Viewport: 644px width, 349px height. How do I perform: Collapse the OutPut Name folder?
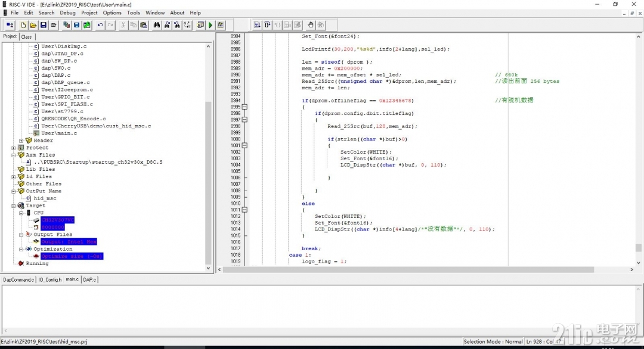click(14, 191)
